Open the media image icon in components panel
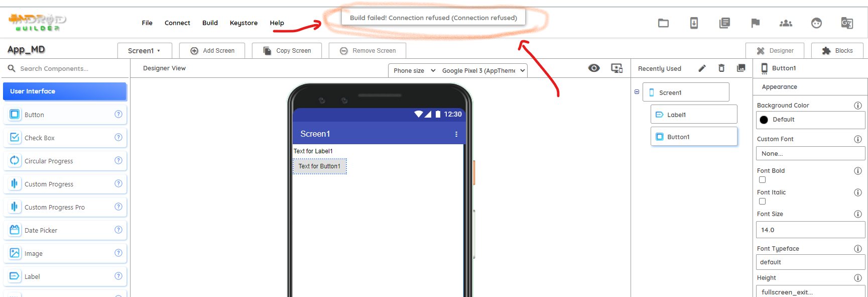Image resolution: width=868 pixels, height=297 pixels. pos(741,68)
